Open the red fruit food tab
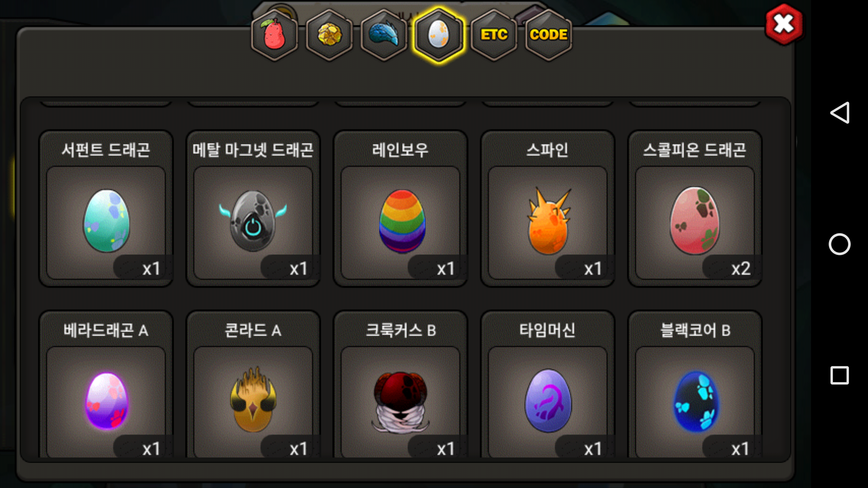Viewport: 868px width, 488px height. point(274,35)
